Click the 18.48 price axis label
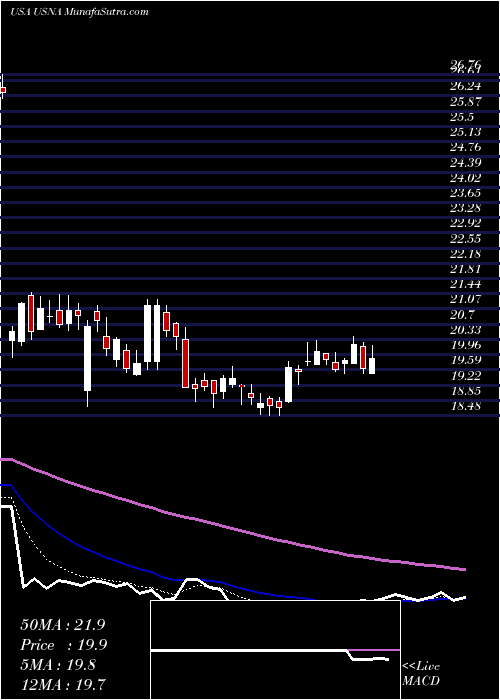This screenshot has height=700, width=500. (465, 407)
